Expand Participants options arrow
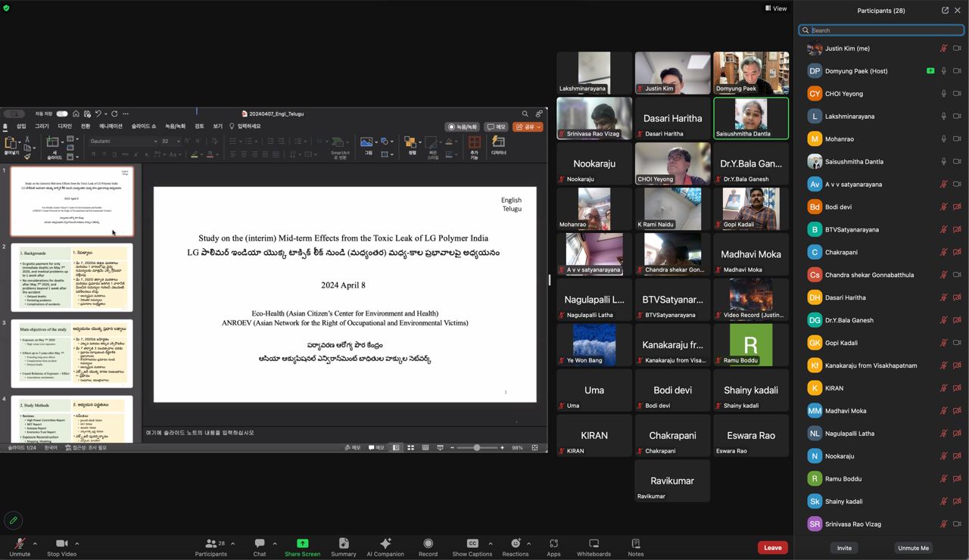969x560 pixels. click(x=232, y=543)
